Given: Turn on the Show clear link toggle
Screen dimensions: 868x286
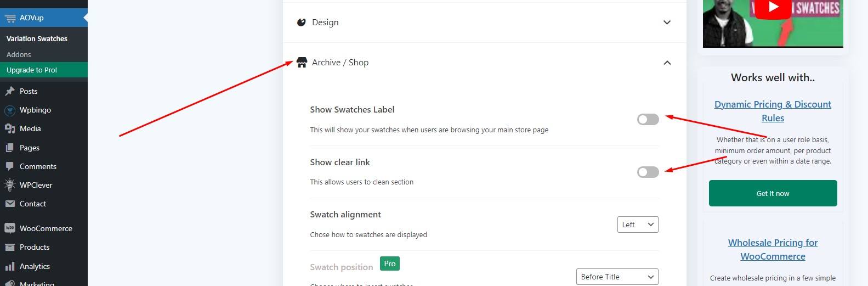Looking at the screenshot, I should click(648, 172).
